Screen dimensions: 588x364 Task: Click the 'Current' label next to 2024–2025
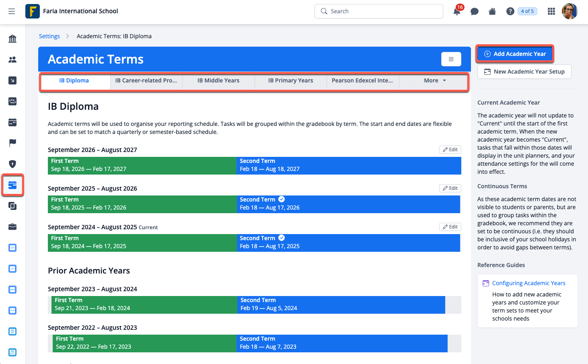(148, 228)
